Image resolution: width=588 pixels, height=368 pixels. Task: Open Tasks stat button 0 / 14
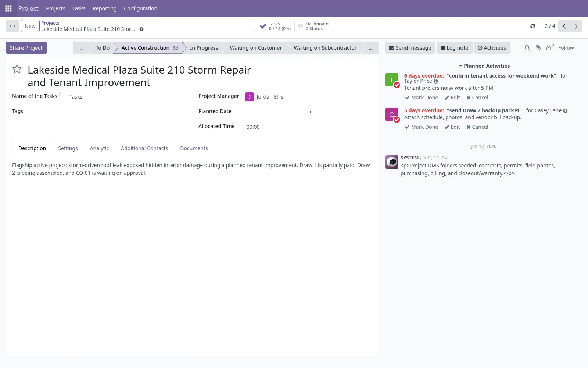point(275,26)
